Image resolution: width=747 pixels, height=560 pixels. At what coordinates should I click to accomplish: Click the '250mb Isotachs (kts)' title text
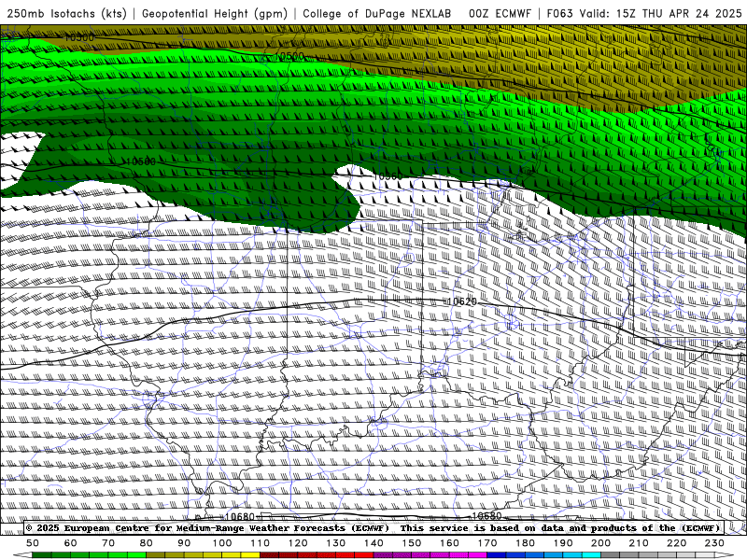pos(67,13)
